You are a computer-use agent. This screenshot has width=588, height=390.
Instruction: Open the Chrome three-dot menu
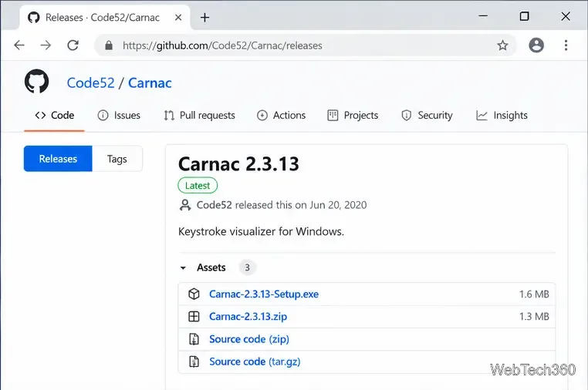pos(566,45)
